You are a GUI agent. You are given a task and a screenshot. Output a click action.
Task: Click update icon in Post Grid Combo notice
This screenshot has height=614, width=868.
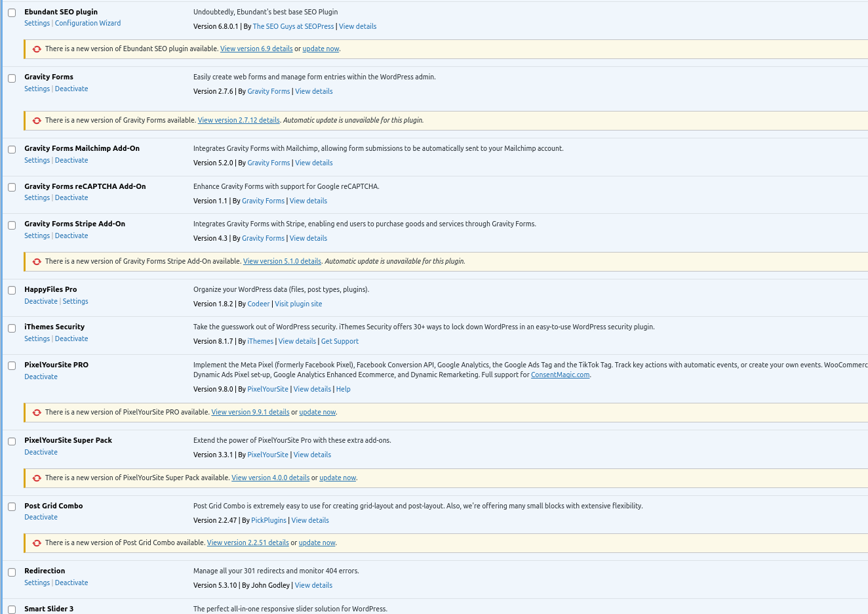coord(37,543)
